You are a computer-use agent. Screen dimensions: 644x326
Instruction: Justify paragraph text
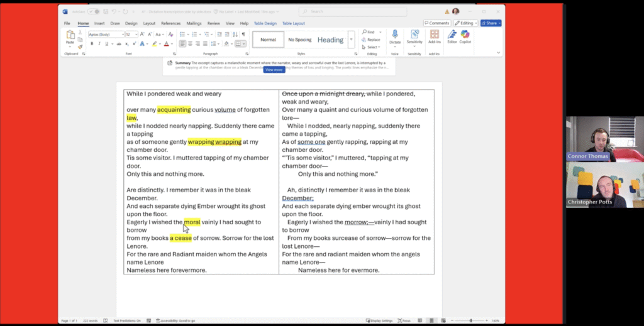tap(205, 44)
